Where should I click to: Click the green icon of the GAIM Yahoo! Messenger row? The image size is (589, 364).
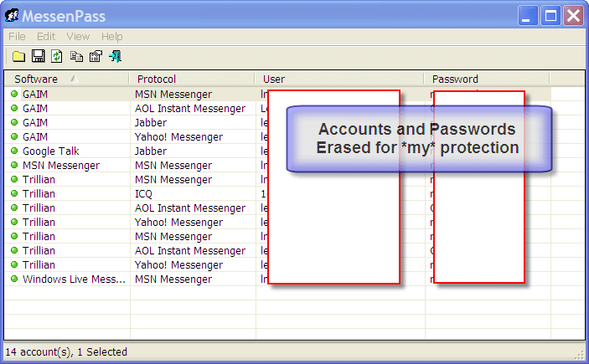[x=14, y=136]
